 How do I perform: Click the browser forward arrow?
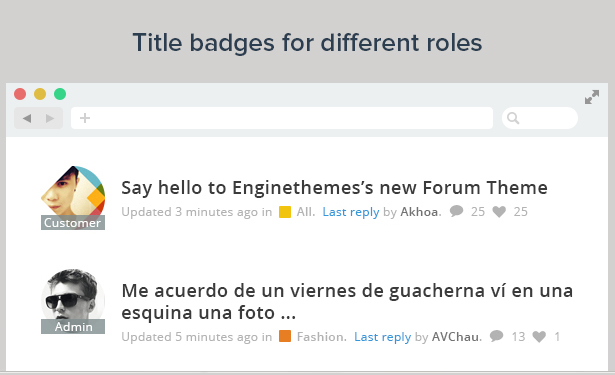coord(50,118)
